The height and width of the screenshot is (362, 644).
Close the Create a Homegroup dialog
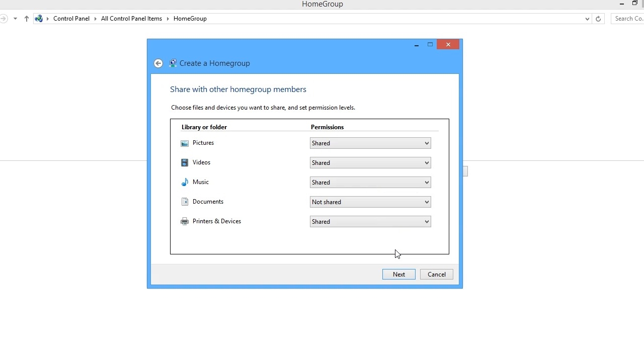click(x=448, y=45)
